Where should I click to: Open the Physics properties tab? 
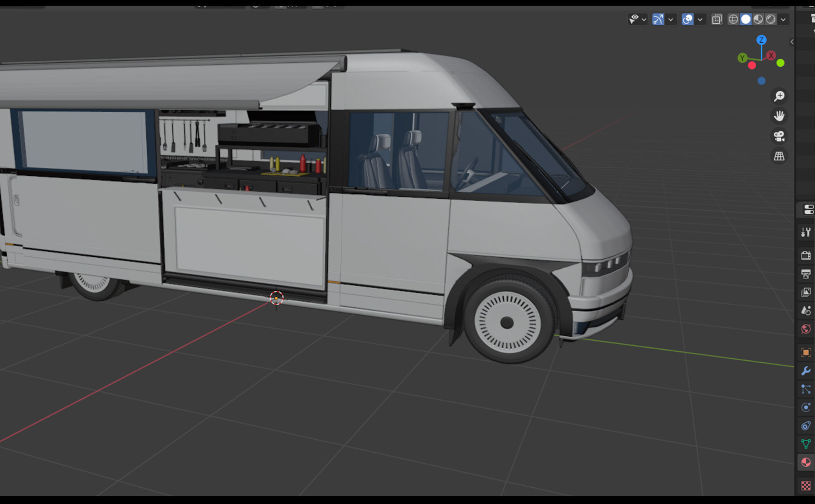tap(806, 407)
